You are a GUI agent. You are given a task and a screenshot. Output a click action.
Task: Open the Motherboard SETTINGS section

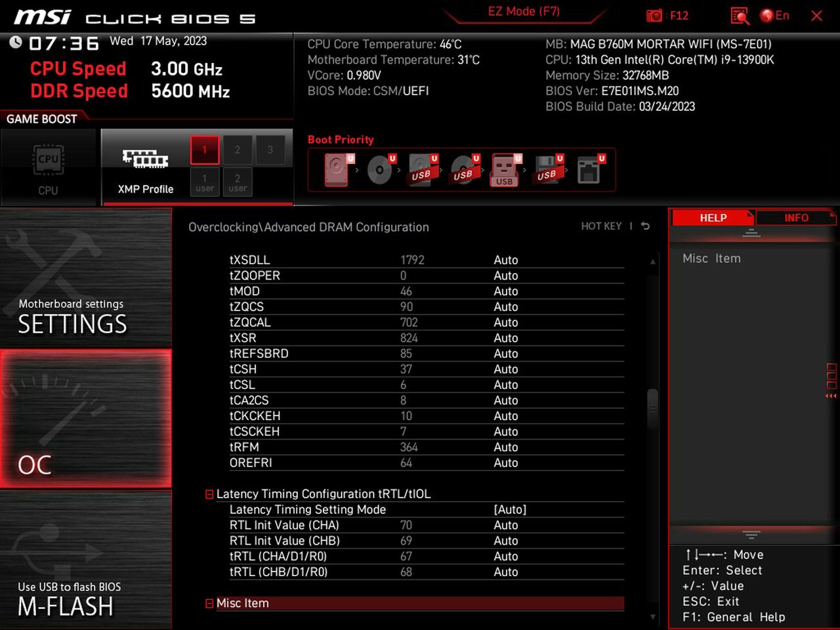point(86,278)
